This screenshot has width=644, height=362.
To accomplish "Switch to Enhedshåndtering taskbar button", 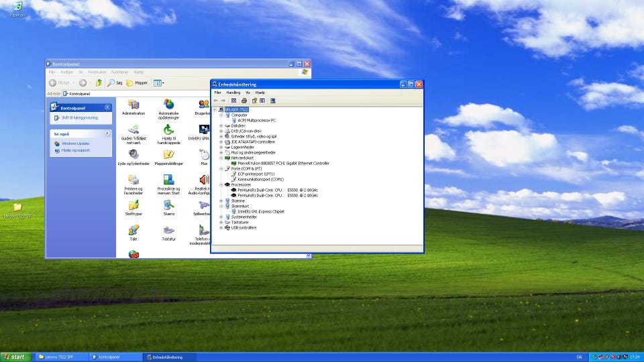I will coord(170,357).
